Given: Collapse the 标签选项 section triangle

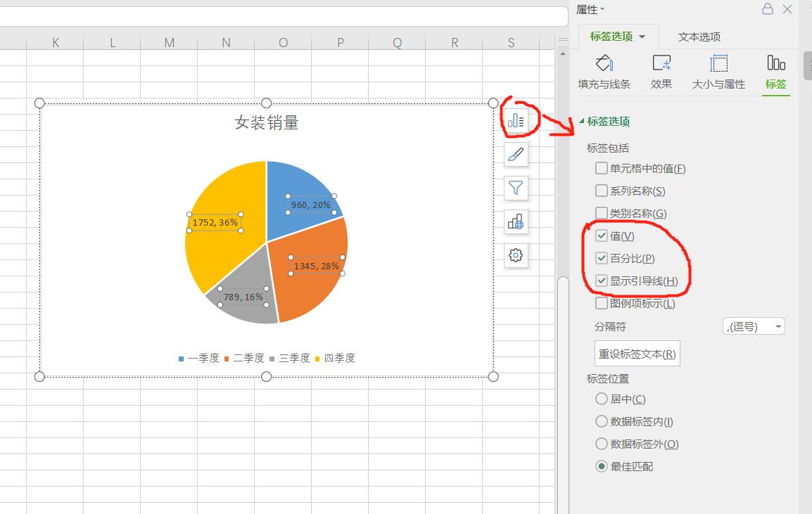Looking at the screenshot, I should (582, 121).
